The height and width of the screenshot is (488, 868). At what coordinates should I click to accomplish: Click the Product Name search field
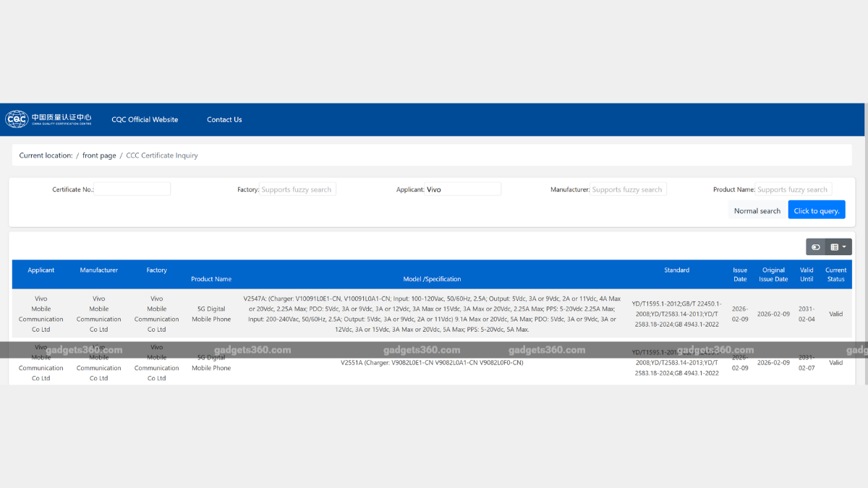pos(792,189)
